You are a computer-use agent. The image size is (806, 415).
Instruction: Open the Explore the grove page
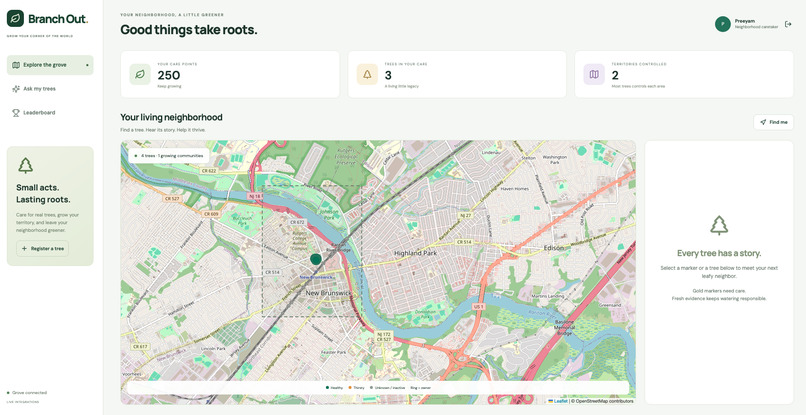(50, 65)
